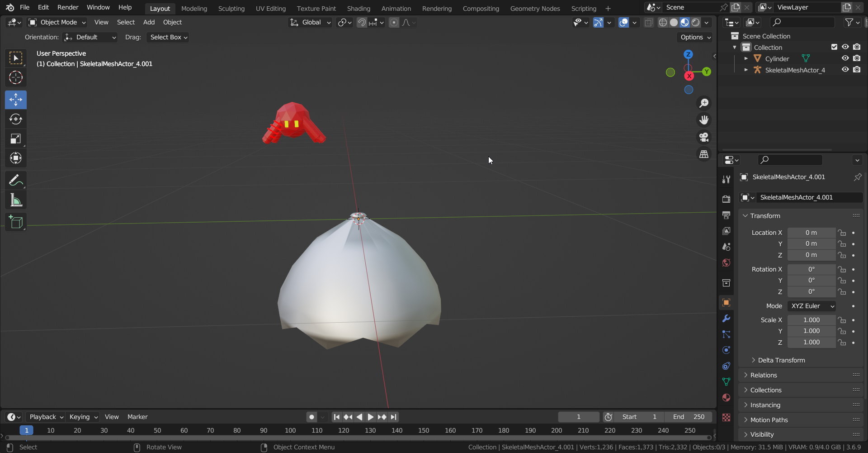Expand the Cylinder tree item

746,58
